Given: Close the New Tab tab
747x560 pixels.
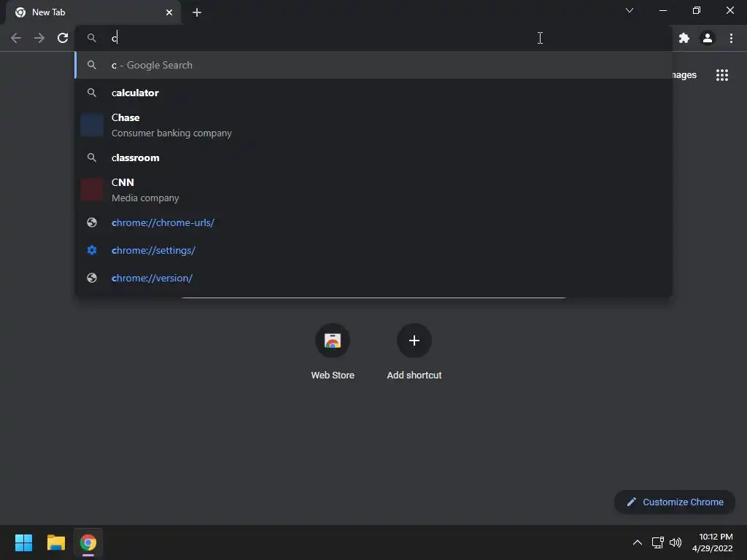Looking at the screenshot, I should tap(169, 12).
